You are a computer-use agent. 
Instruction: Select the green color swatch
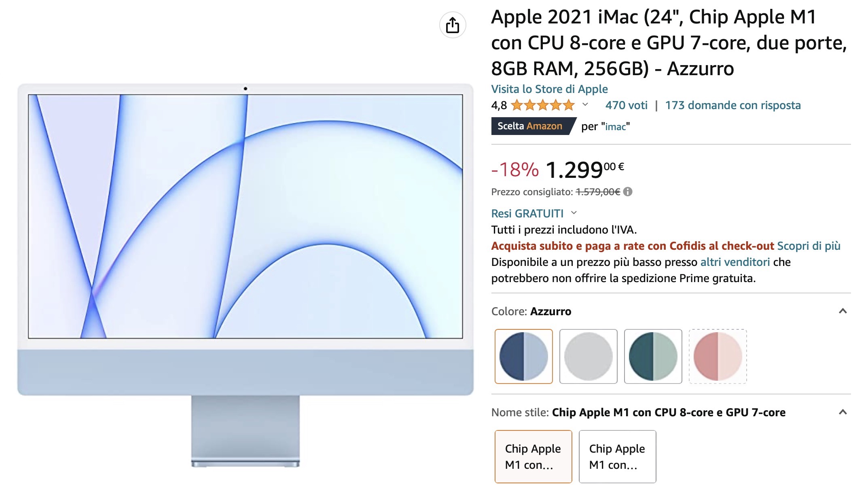click(x=653, y=356)
